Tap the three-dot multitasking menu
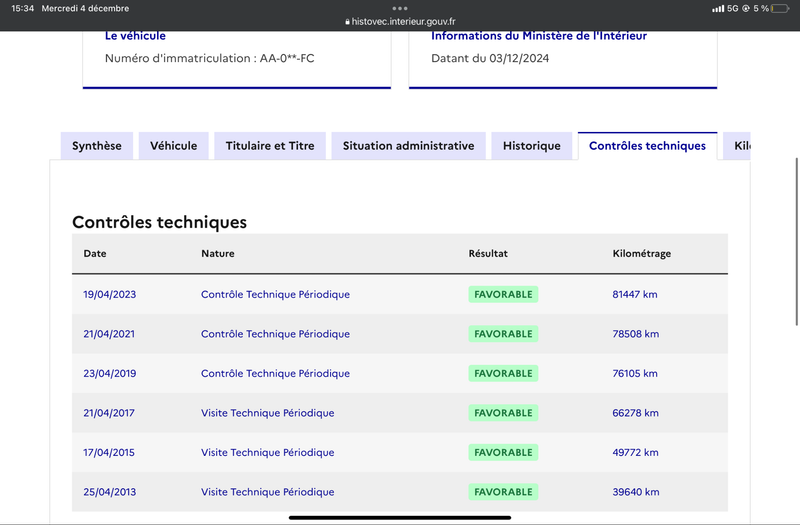 400,8
